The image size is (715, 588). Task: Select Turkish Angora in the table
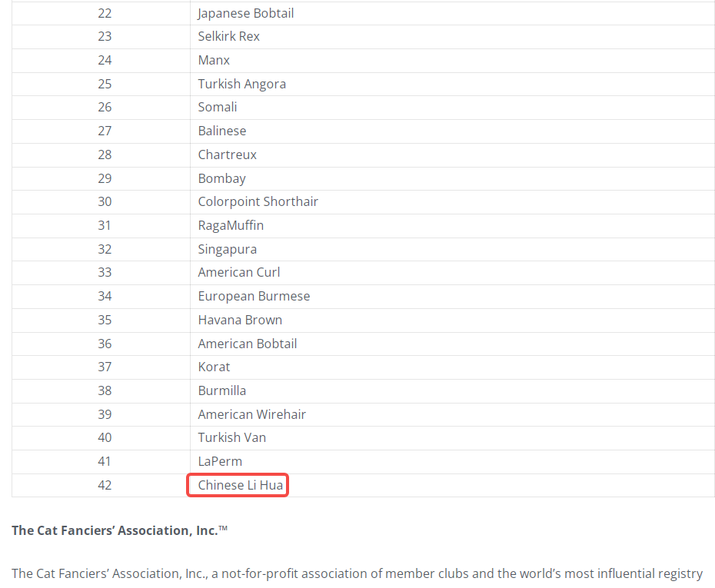(x=241, y=84)
